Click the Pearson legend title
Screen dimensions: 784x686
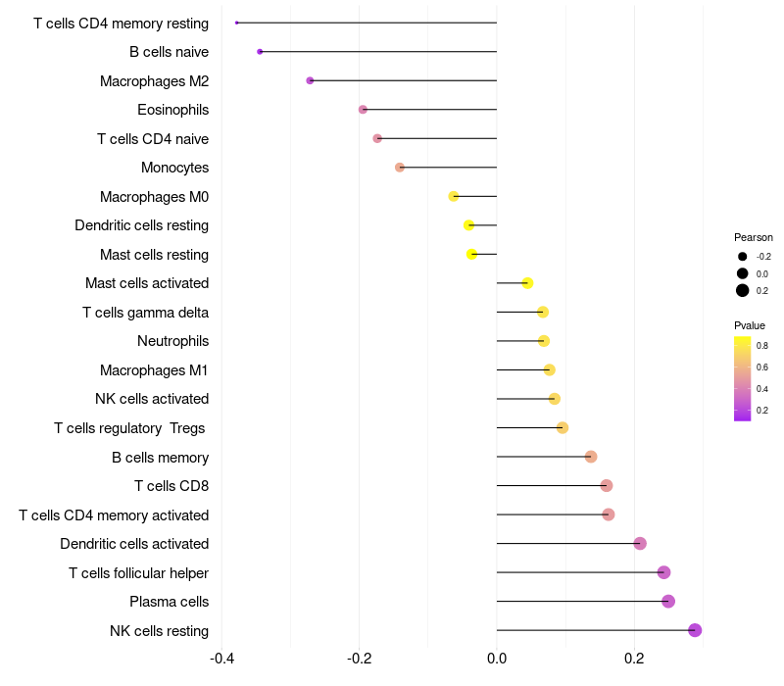(753, 237)
